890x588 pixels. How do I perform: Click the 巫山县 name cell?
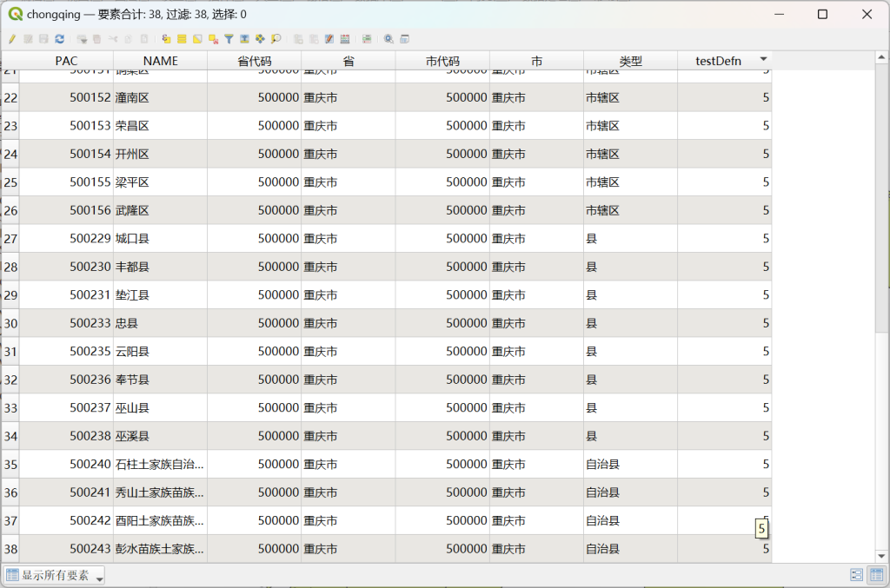[x=161, y=407]
